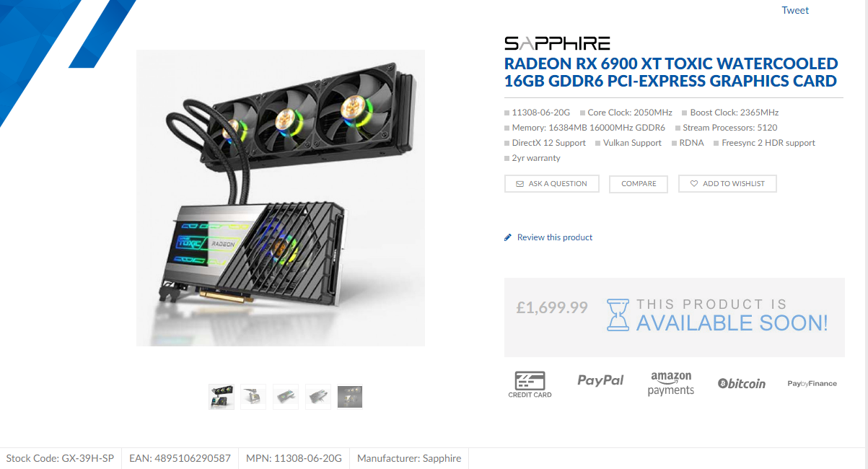Click the Credit Card payment icon
The image size is (868, 469).
coord(530,385)
